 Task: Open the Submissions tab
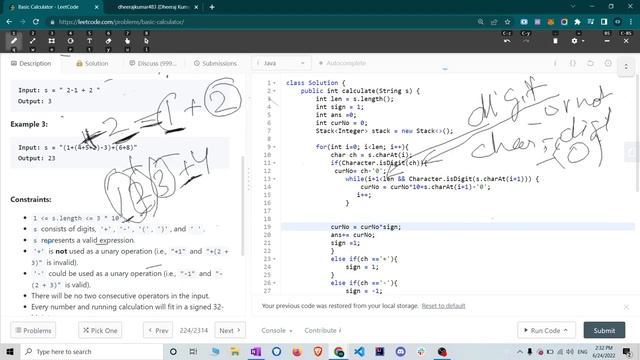[215, 63]
